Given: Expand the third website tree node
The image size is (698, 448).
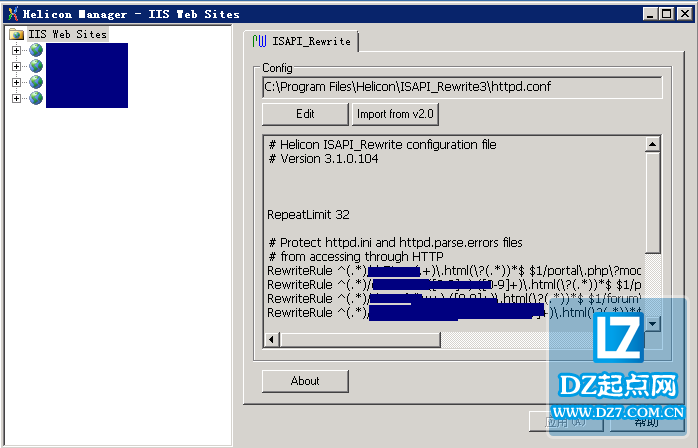Looking at the screenshot, I should (16, 82).
